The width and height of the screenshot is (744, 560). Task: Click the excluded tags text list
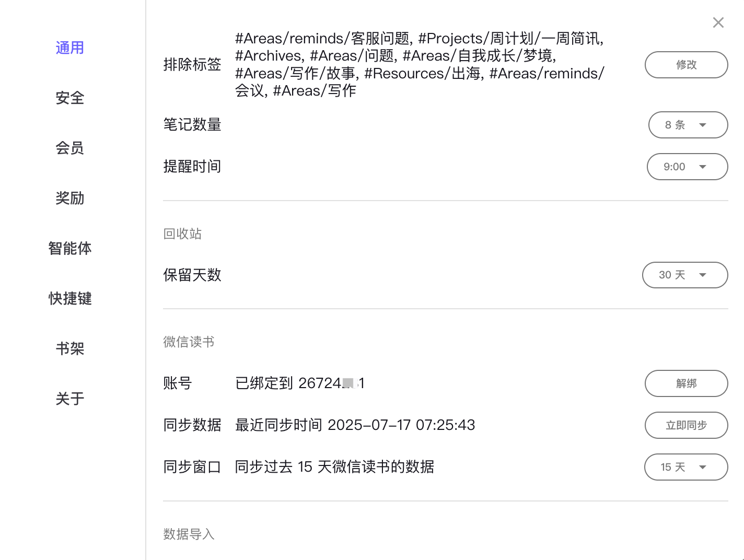tap(420, 65)
